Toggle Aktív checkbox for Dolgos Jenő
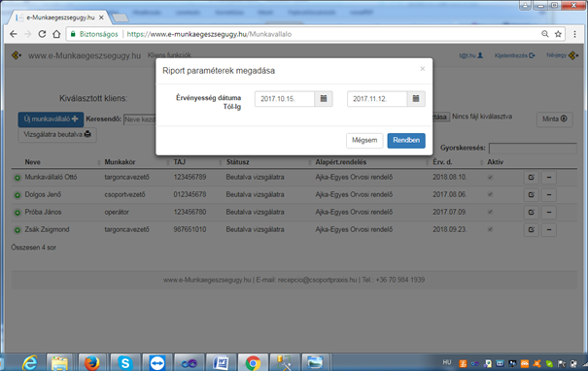Image resolution: width=588 pixels, height=371 pixels. point(490,194)
